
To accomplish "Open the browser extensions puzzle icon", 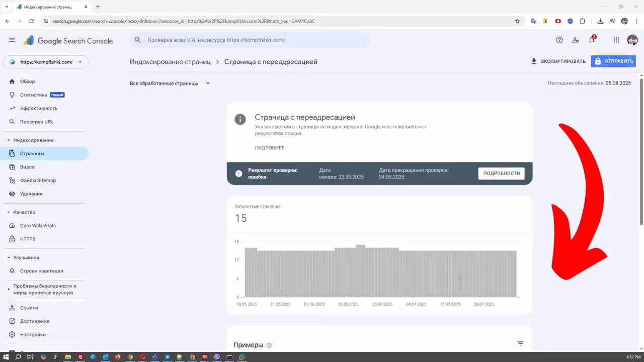I will [x=583, y=21].
